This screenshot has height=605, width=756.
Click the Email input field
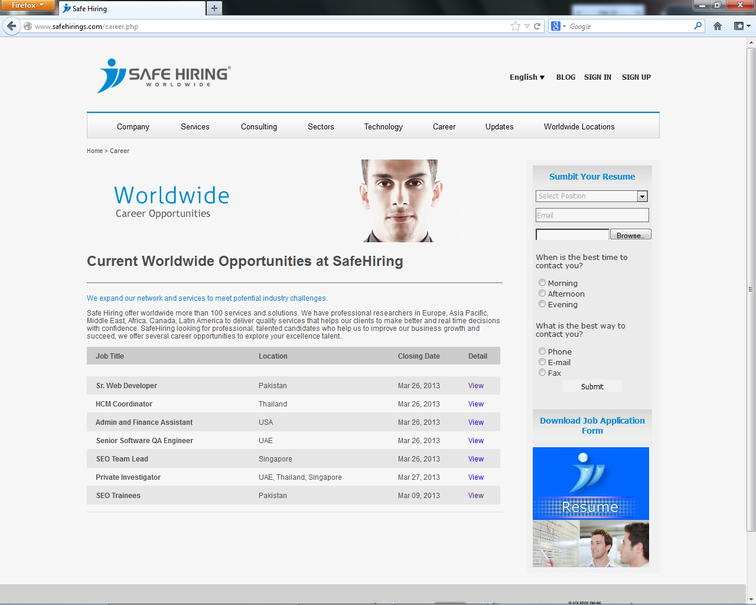592,215
